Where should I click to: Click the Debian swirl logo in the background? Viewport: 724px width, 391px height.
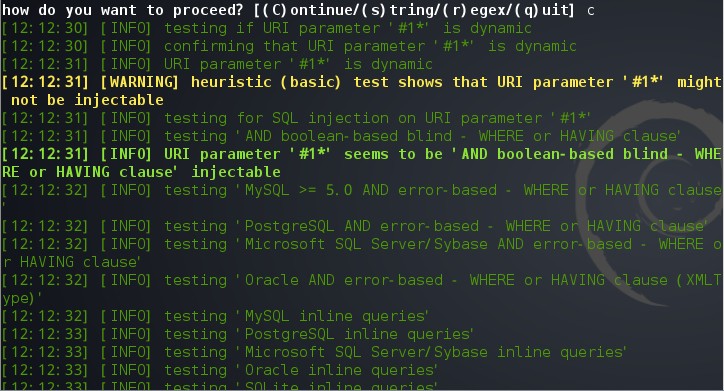pyautogui.click(x=649, y=203)
